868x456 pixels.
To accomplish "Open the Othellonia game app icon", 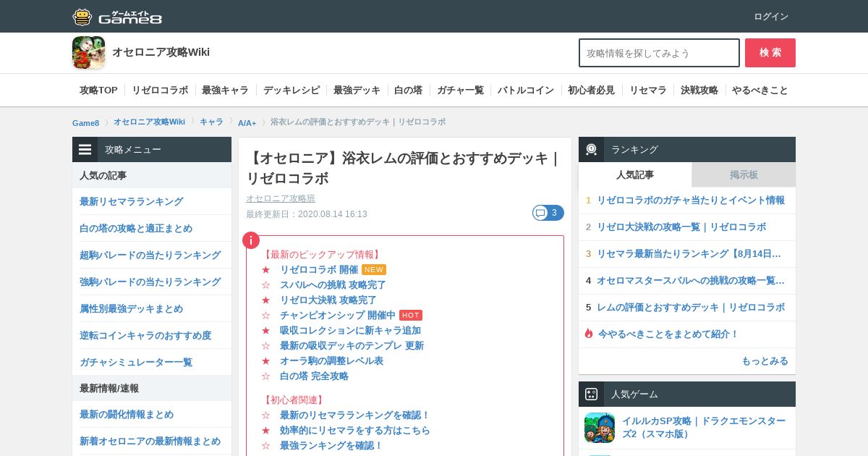I will tap(88, 53).
